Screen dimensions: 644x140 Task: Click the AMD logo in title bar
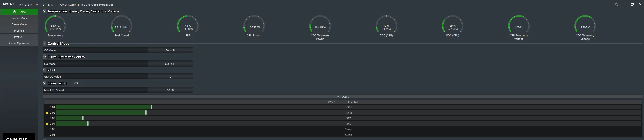click(8, 4)
